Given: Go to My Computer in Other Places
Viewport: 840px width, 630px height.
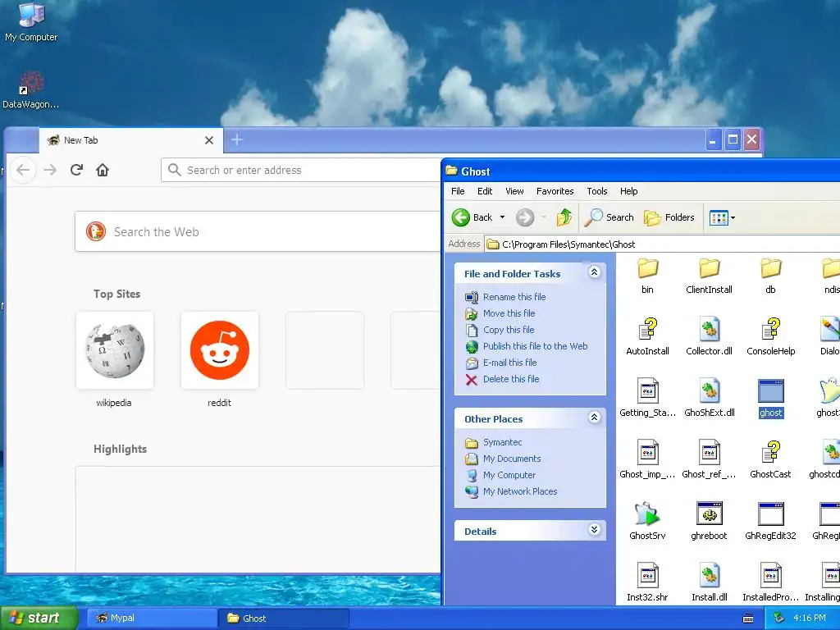Looking at the screenshot, I should [x=509, y=475].
